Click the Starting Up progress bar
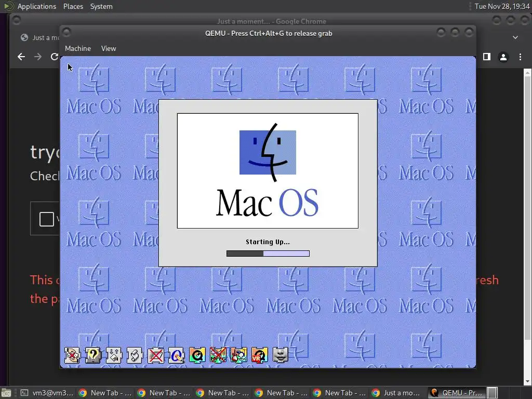The width and height of the screenshot is (532, 399). pyautogui.click(x=268, y=254)
